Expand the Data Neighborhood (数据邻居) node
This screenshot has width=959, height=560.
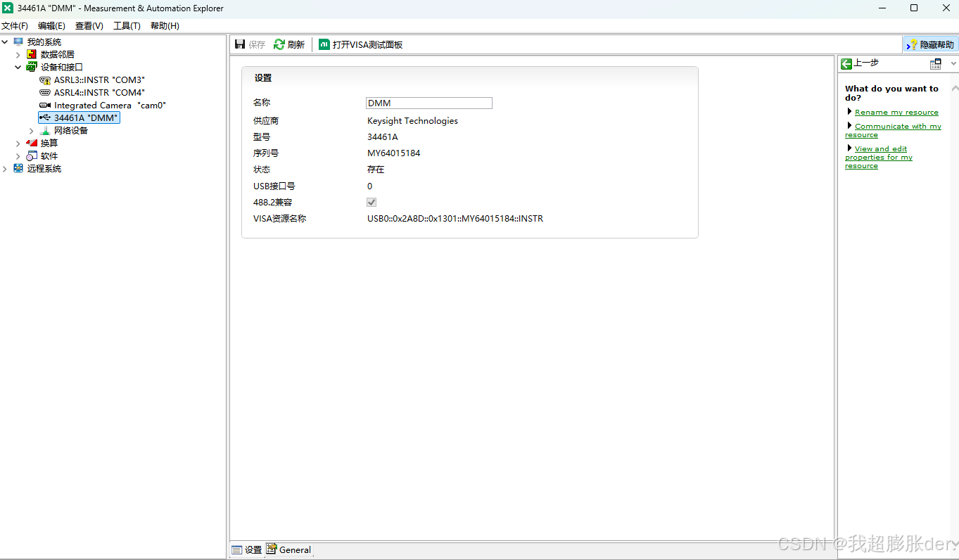pos(18,55)
